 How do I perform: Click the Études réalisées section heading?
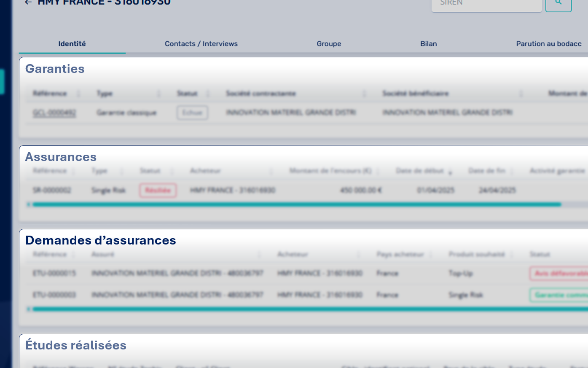(x=76, y=345)
